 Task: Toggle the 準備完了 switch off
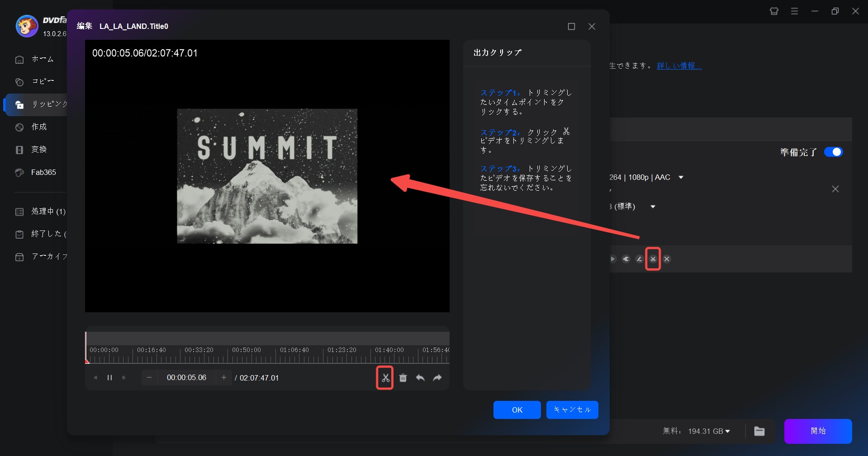[833, 152]
